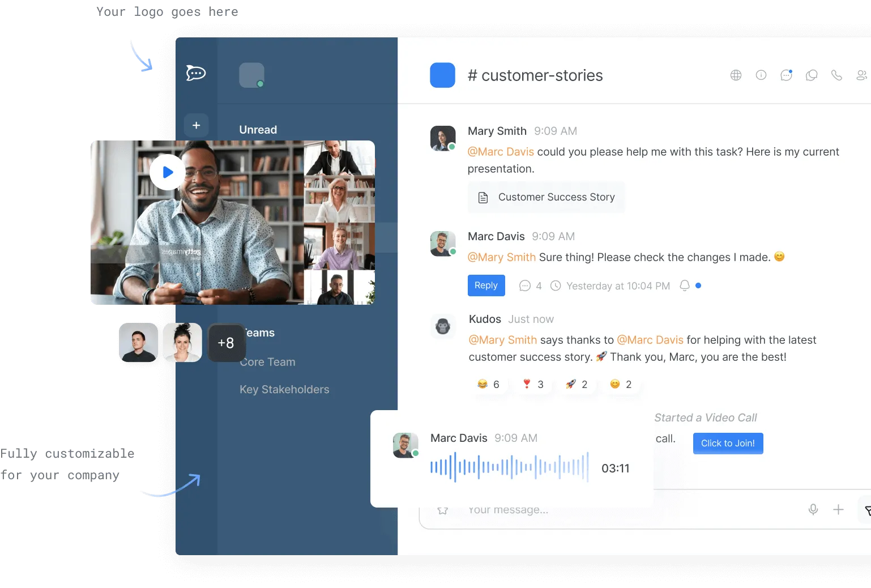
Task: Toggle thread notifications via the bell icon
Action: (685, 286)
